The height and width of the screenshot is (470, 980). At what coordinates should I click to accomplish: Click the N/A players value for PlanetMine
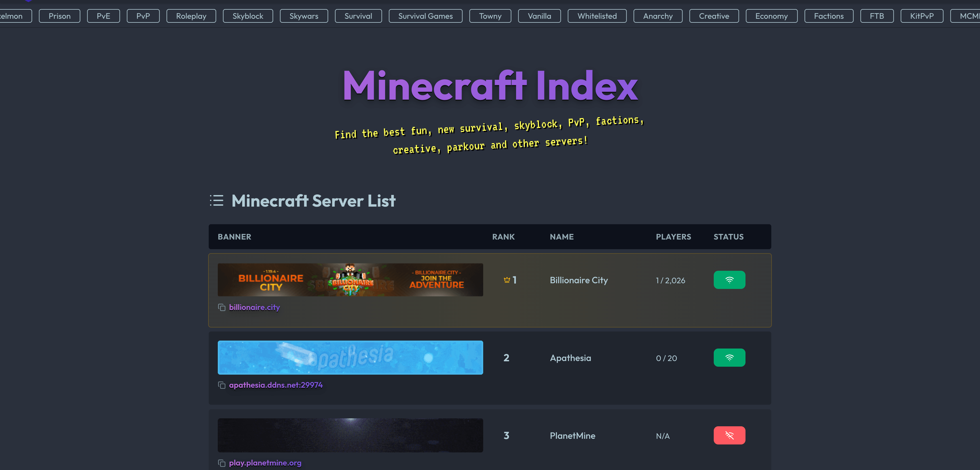pos(663,436)
